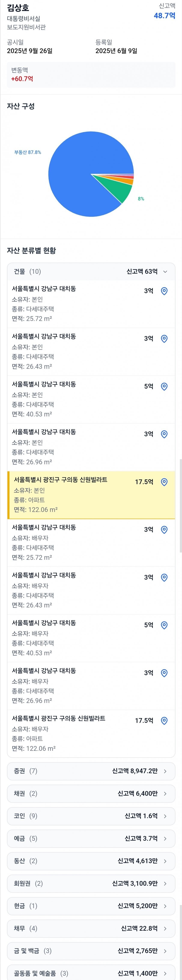Open map pin for 25.72 m² 본인 대치동 property

pos(164,291)
